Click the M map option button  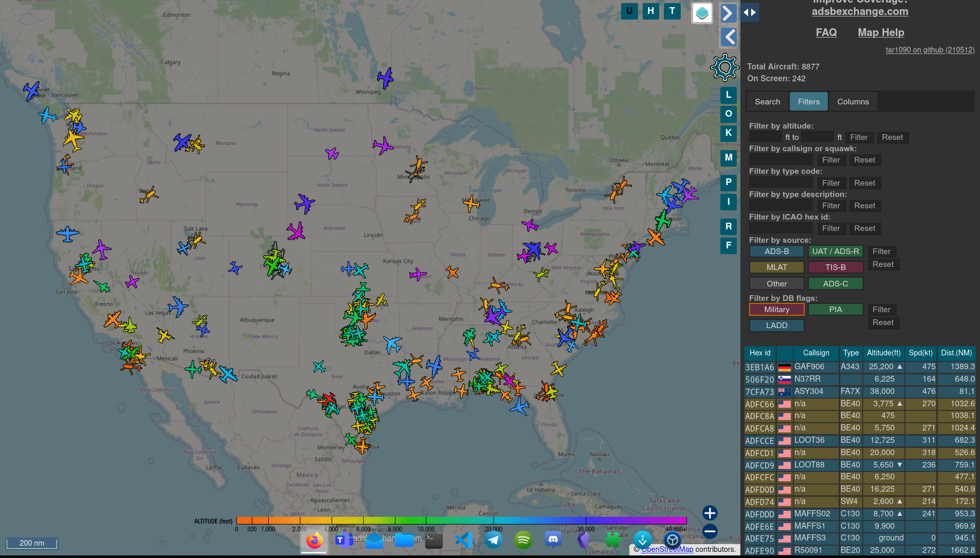(x=729, y=158)
